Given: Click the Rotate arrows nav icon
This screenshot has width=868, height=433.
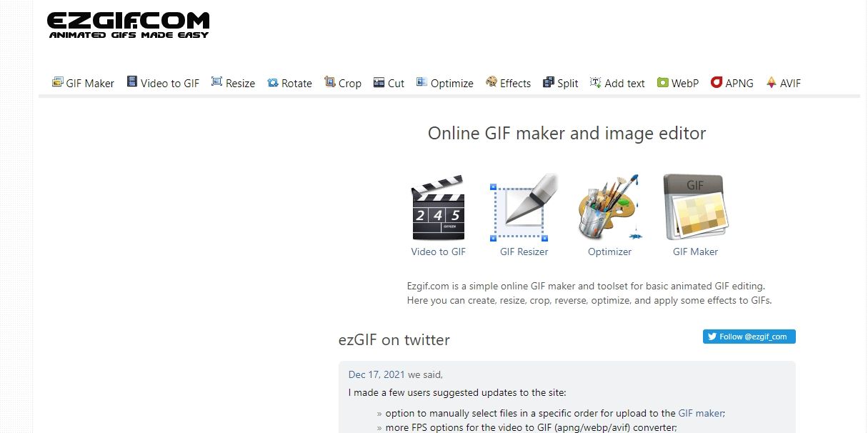Looking at the screenshot, I should (273, 83).
